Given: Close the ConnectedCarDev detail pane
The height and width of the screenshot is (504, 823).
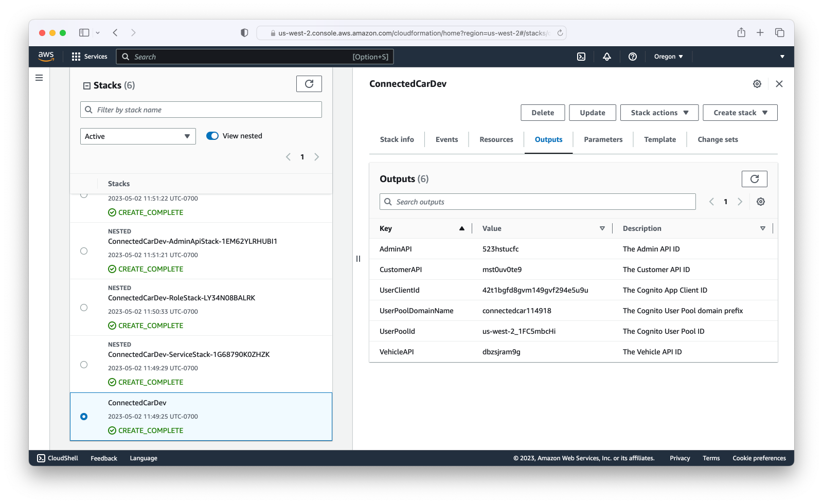Looking at the screenshot, I should (779, 84).
